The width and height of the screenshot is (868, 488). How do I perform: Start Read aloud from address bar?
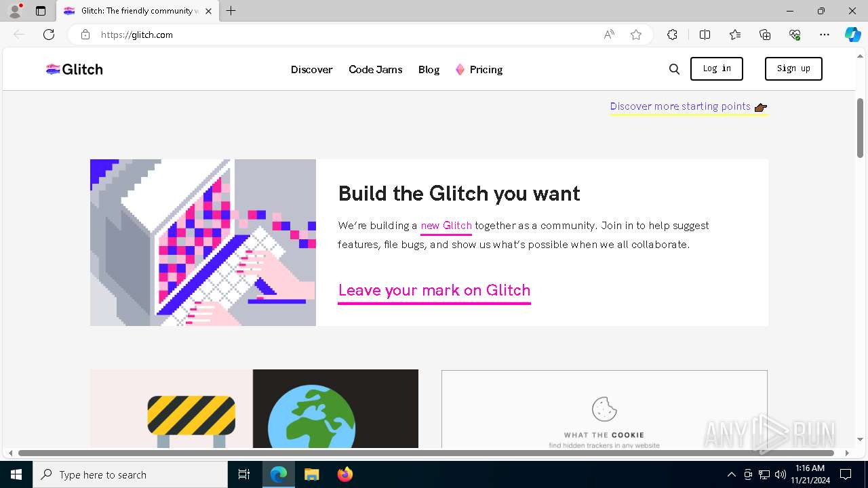click(x=609, y=35)
